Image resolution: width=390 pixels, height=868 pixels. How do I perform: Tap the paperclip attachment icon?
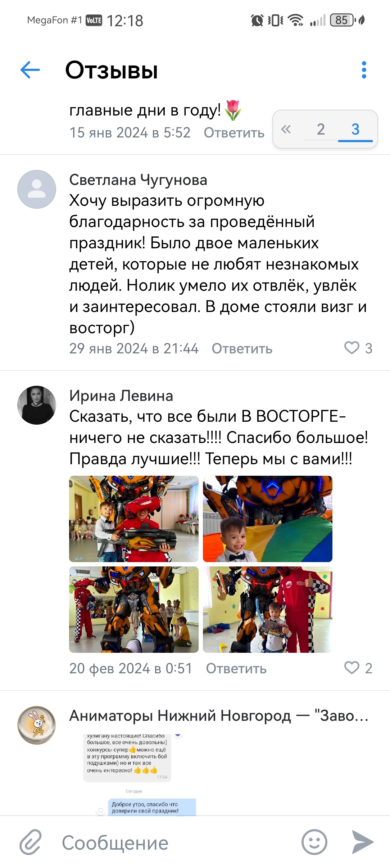(x=31, y=842)
